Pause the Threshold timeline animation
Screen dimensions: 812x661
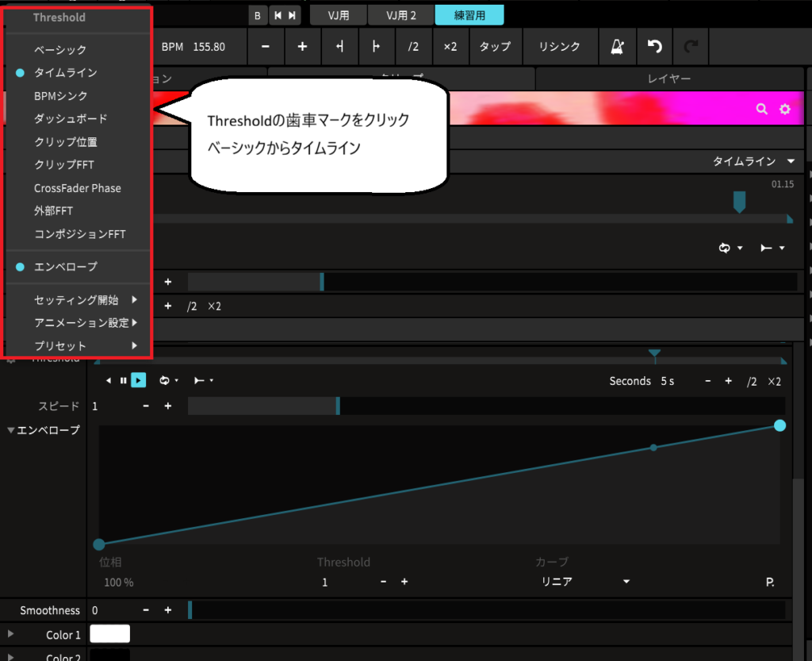pyautogui.click(x=123, y=380)
